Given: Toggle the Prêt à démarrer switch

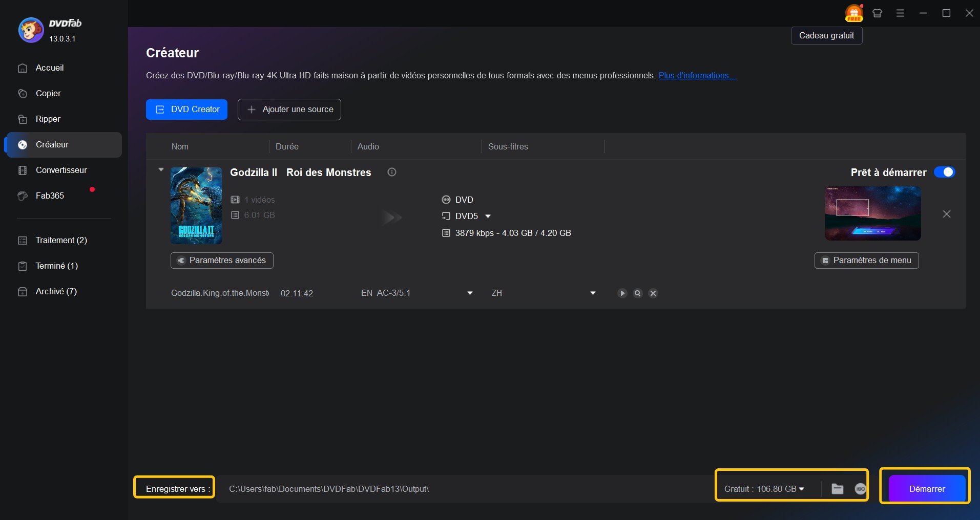Looking at the screenshot, I should pos(944,172).
